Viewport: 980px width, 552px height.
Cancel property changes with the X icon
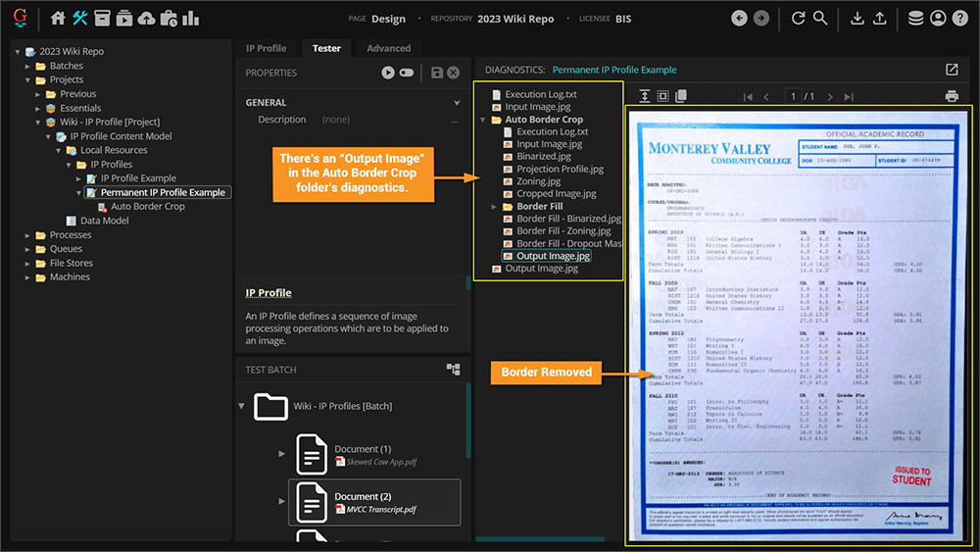[453, 73]
